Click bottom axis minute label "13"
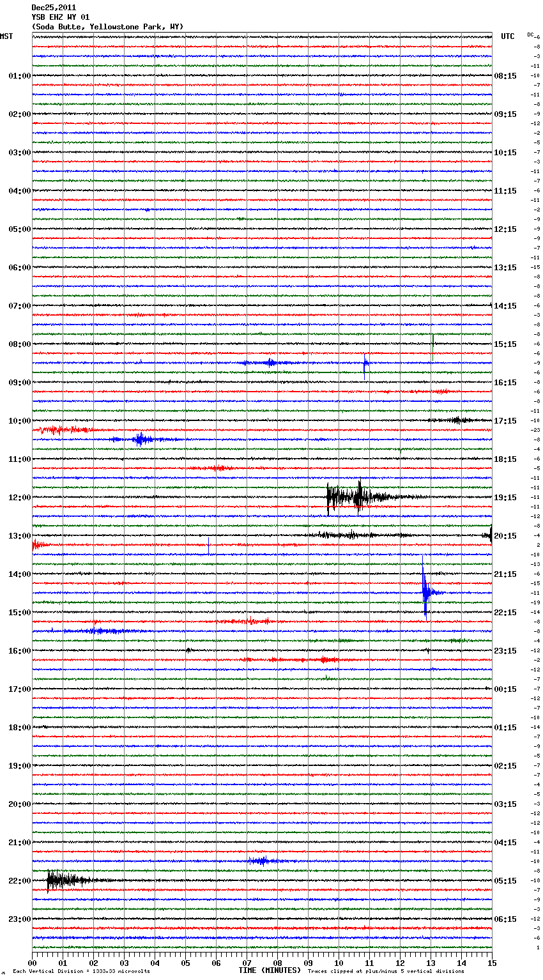The width and height of the screenshot is (543, 980). coord(431,963)
